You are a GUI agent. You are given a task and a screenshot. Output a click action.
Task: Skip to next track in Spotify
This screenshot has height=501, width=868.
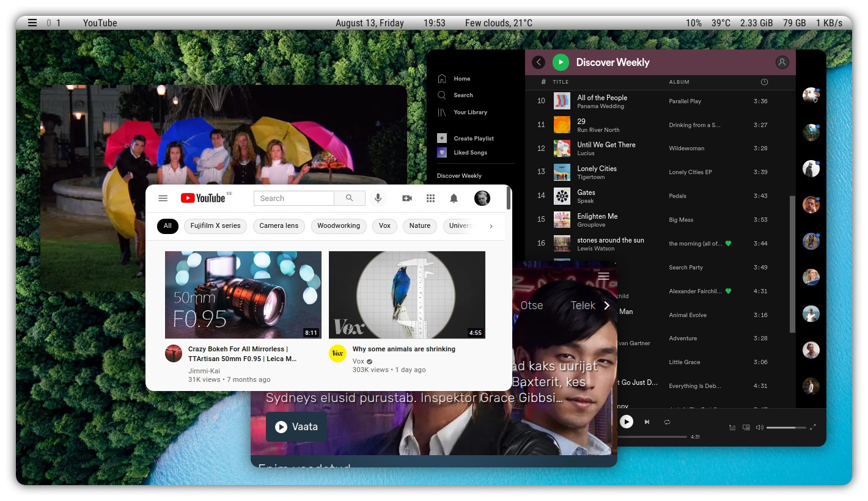[x=647, y=422]
